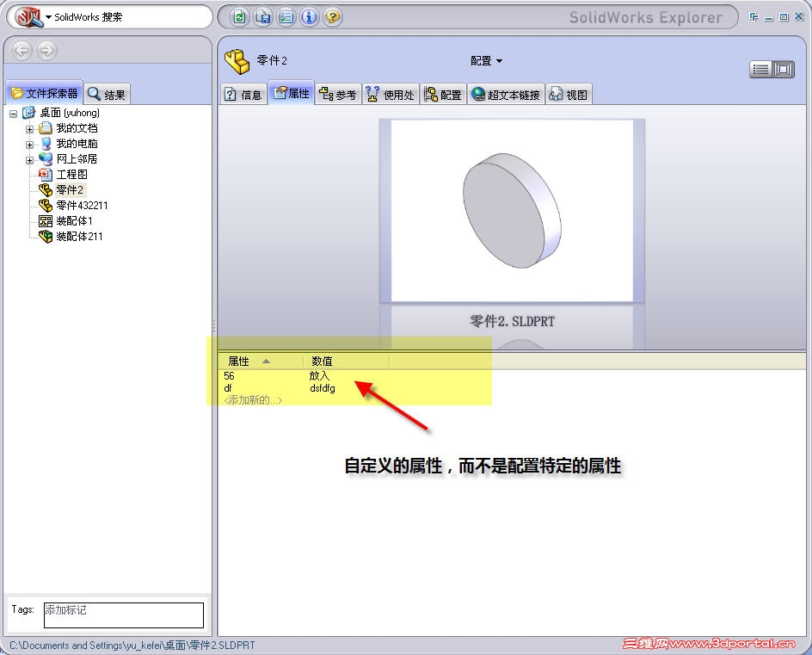Click the 装配体211 assembly icon
812x655 pixels.
46,237
